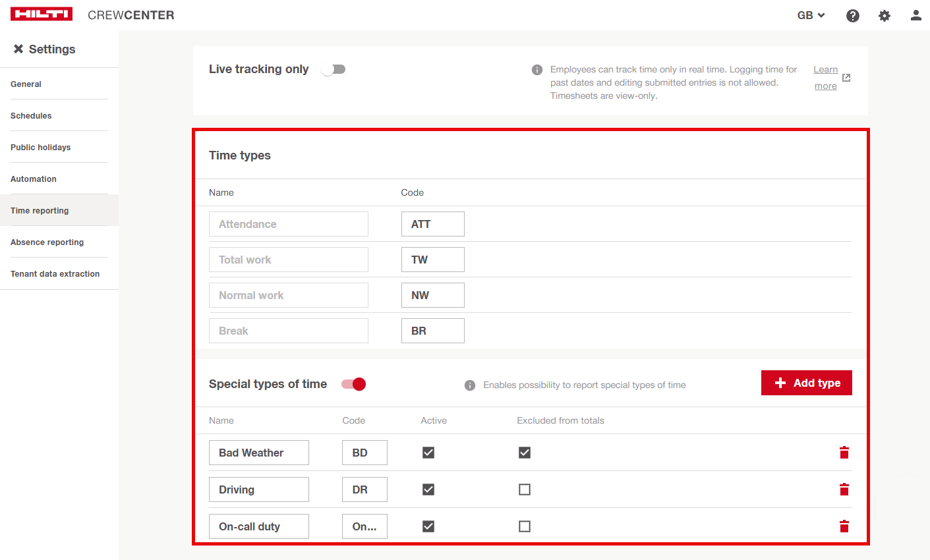The image size is (930, 560).
Task: Check Excluded from totals for On-call duty
Action: click(525, 526)
